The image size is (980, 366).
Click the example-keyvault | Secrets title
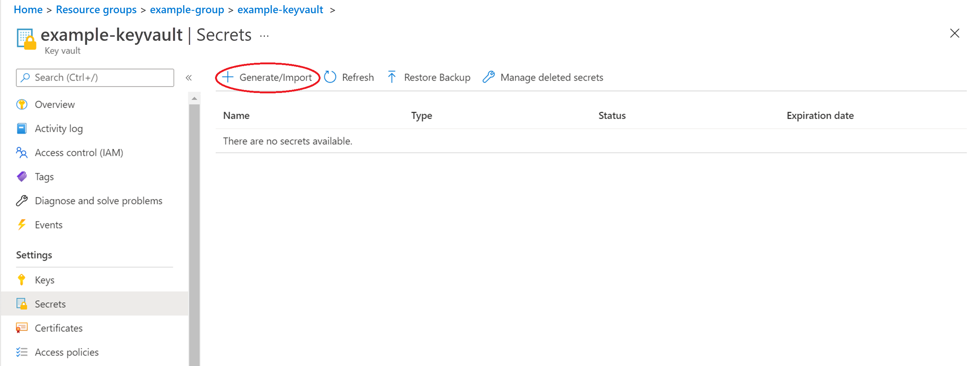(146, 35)
